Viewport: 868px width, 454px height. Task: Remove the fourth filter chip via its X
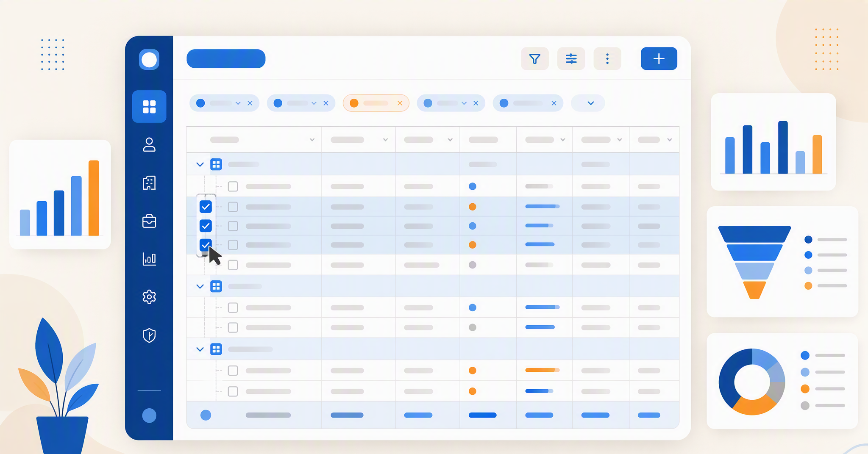476,103
